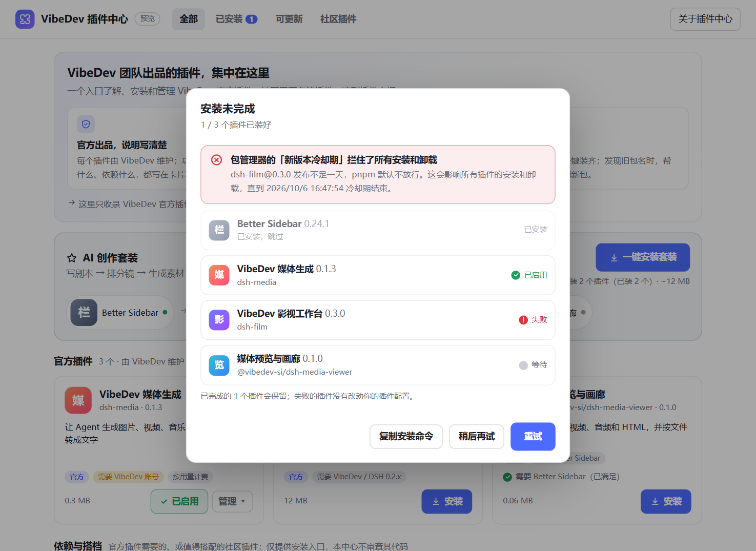This screenshot has width=756, height=551.
Task: Click the Better Sidebar chip in suite
Action: [121, 313]
